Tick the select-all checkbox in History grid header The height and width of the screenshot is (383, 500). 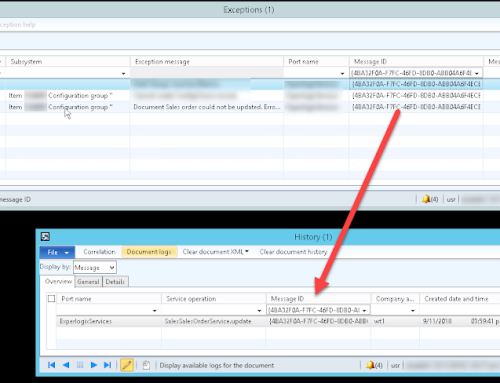point(51,298)
